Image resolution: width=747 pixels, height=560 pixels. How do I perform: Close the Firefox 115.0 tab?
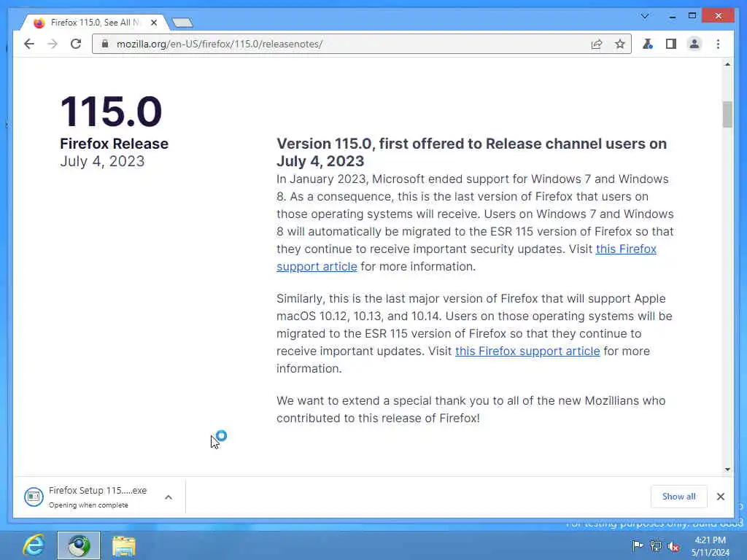point(154,23)
